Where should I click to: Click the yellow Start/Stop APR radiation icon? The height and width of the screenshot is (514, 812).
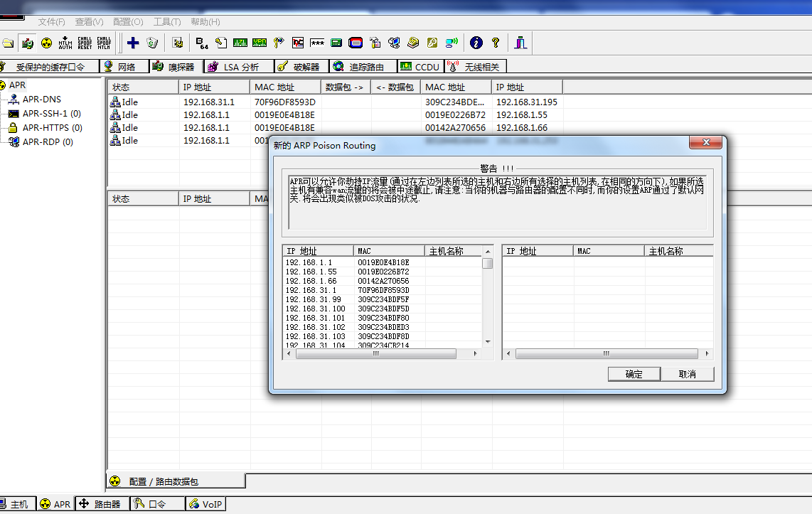click(46, 43)
